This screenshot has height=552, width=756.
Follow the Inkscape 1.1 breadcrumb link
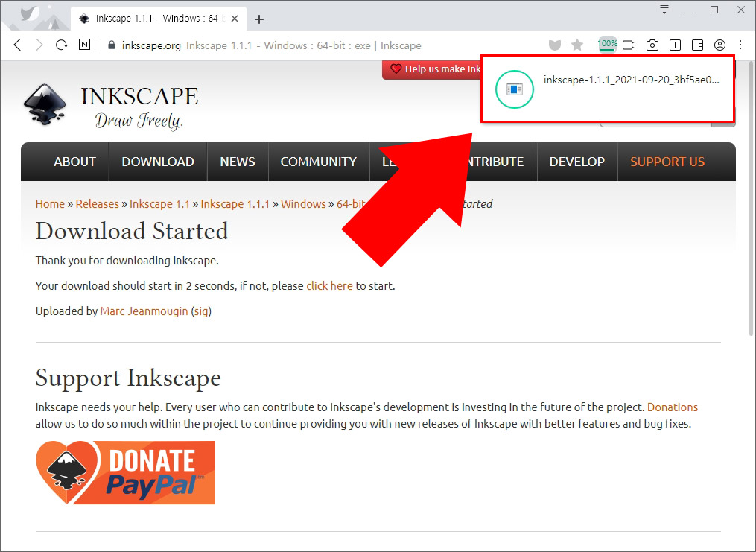click(159, 204)
